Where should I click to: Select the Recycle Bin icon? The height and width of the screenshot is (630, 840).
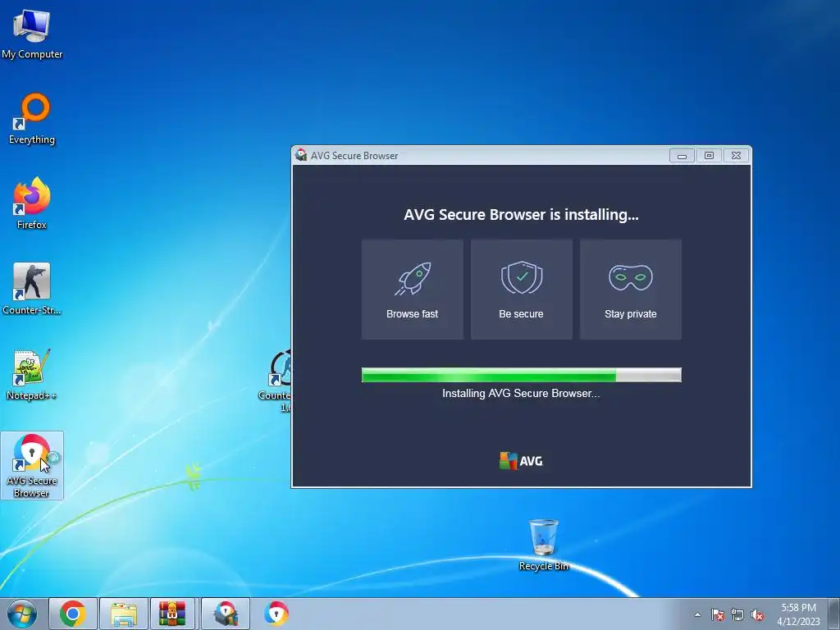(544, 545)
